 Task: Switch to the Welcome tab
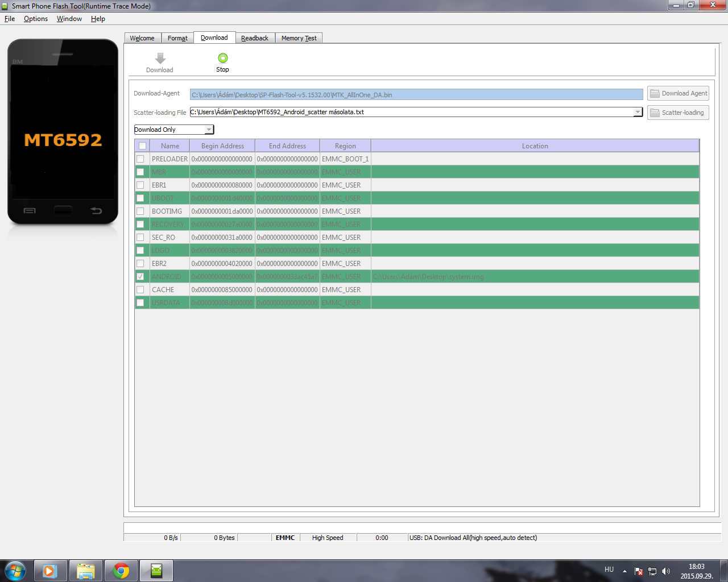[142, 38]
